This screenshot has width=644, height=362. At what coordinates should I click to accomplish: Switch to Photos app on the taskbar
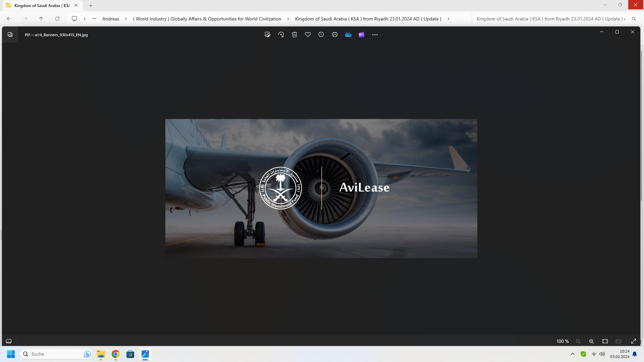[x=145, y=354]
